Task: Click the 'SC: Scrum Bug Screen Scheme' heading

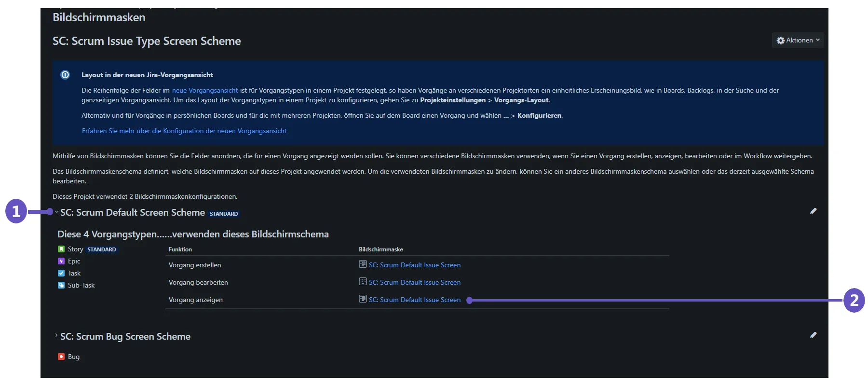Action: coord(125,336)
